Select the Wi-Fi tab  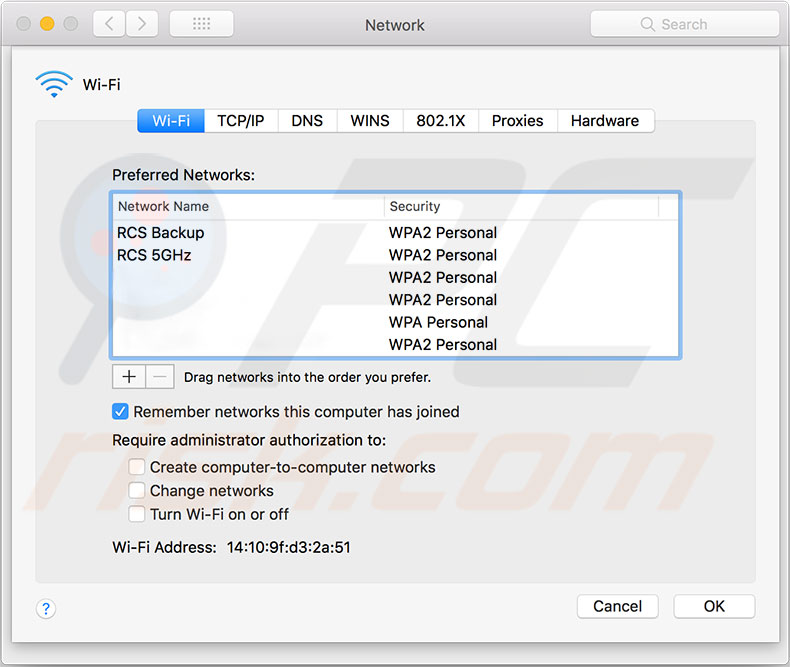tap(171, 121)
